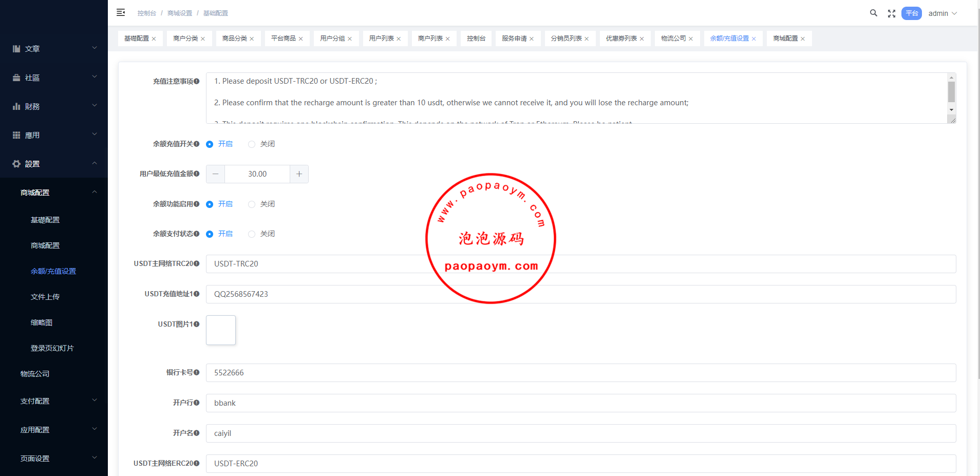
Task: Close the 商户分类 tab with its X
Action: click(203, 39)
